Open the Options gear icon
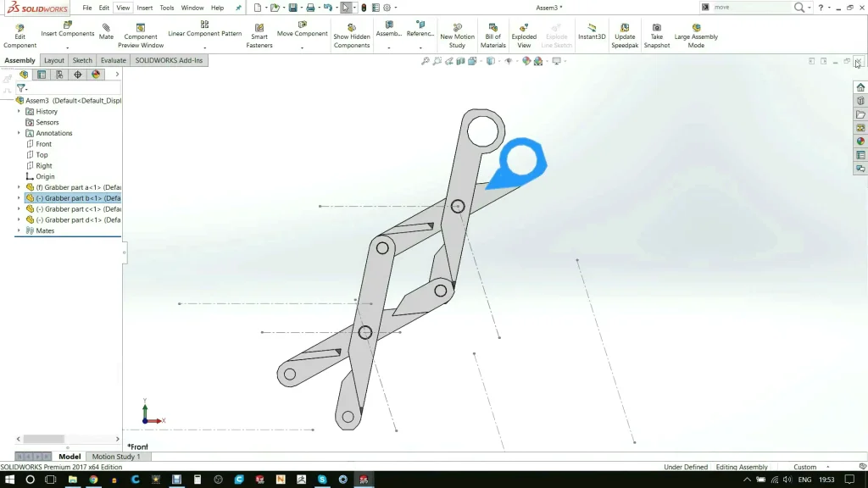Screen dimensions: 868x488 click(x=387, y=8)
